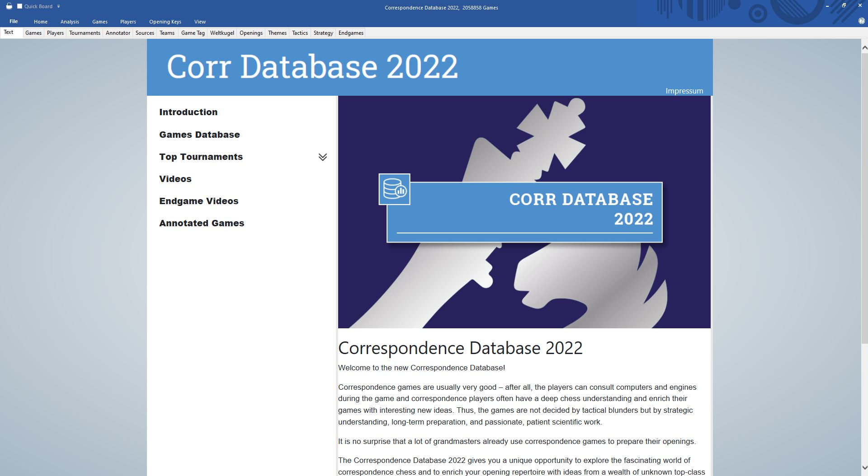Open the Weltkugel tab
The height and width of the screenshot is (476, 868).
tap(222, 33)
